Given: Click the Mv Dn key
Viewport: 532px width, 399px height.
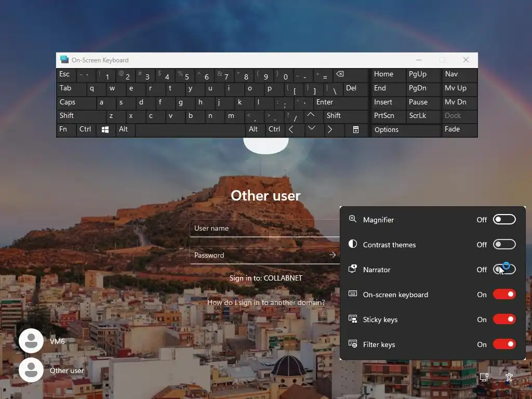Looking at the screenshot, I should click(459, 102).
